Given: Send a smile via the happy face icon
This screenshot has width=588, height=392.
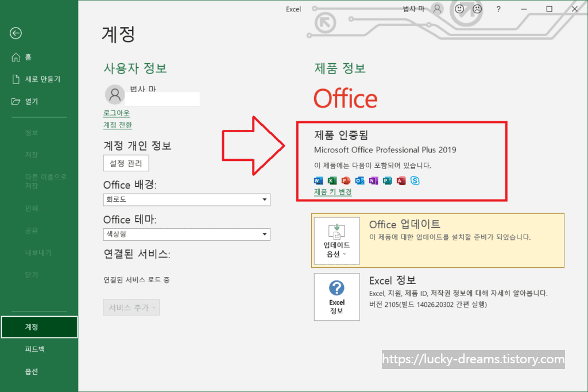Looking at the screenshot, I should pyautogui.click(x=459, y=9).
